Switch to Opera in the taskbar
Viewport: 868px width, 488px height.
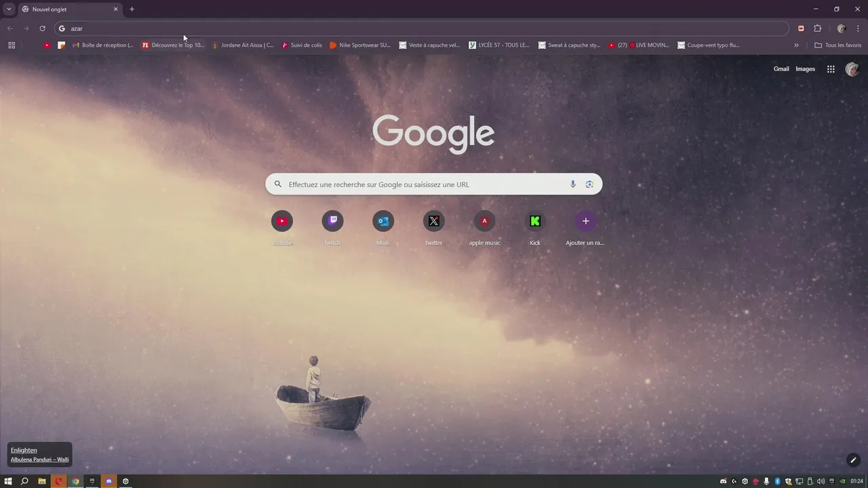(59, 481)
